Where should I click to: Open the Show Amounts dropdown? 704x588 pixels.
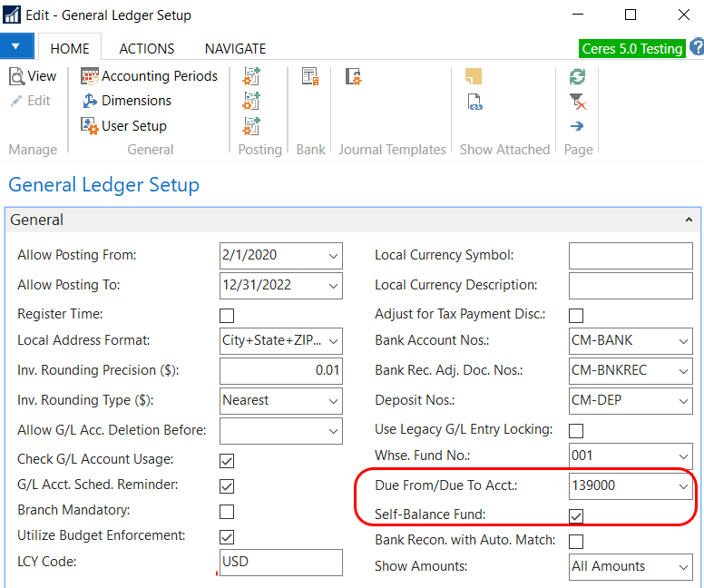tap(683, 567)
